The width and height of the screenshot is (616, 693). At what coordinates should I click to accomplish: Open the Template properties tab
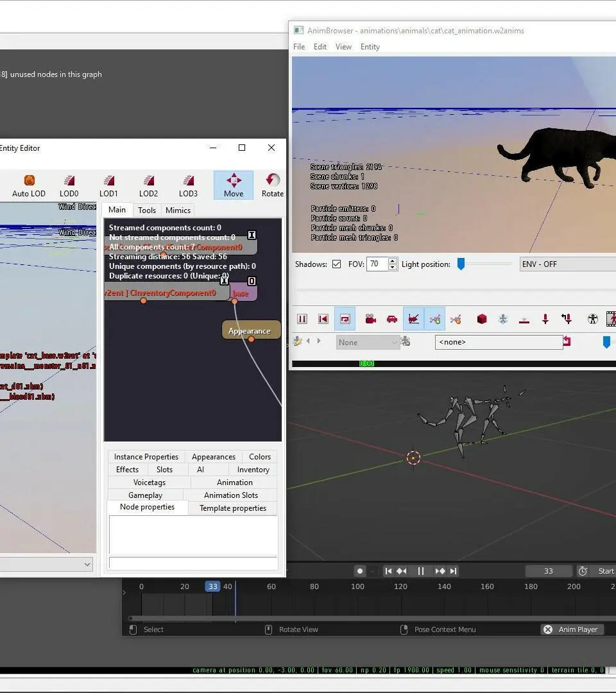[233, 508]
